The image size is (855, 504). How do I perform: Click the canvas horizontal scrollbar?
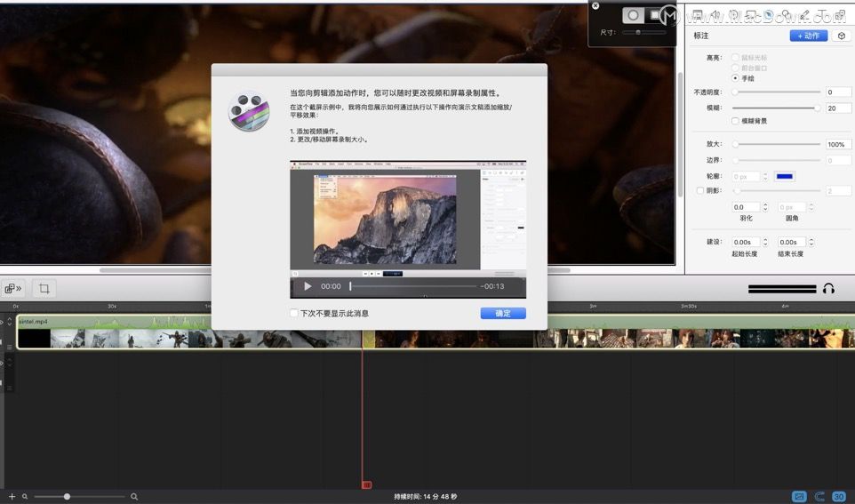[x=335, y=270]
